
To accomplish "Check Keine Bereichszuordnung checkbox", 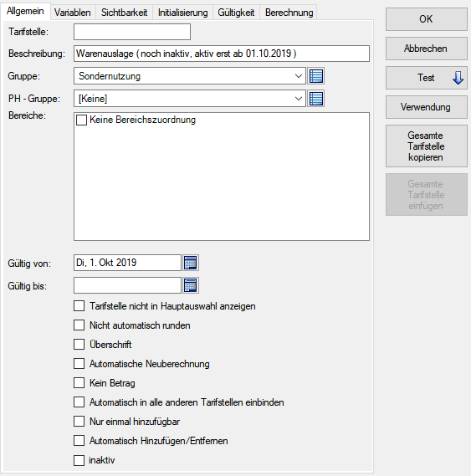I will point(81,120).
